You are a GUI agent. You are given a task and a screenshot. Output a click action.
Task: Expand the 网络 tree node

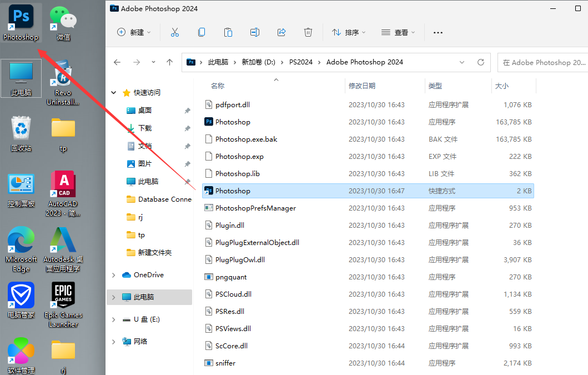click(x=114, y=342)
